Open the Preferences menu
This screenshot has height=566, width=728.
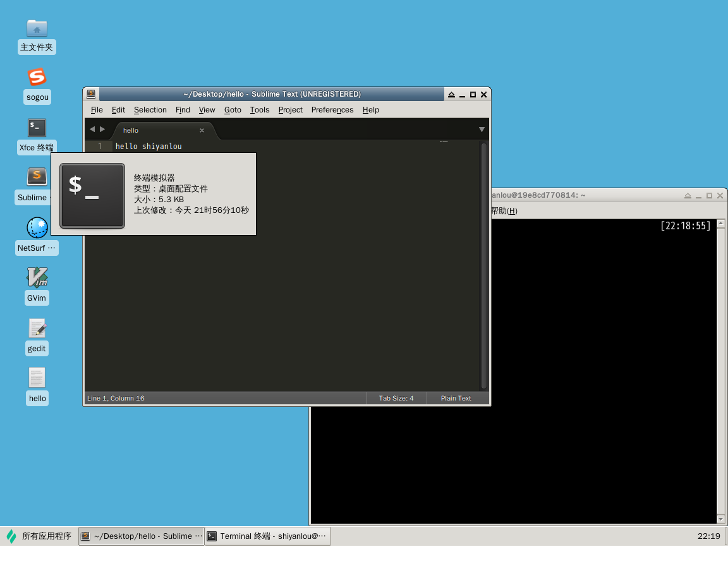tap(332, 110)
